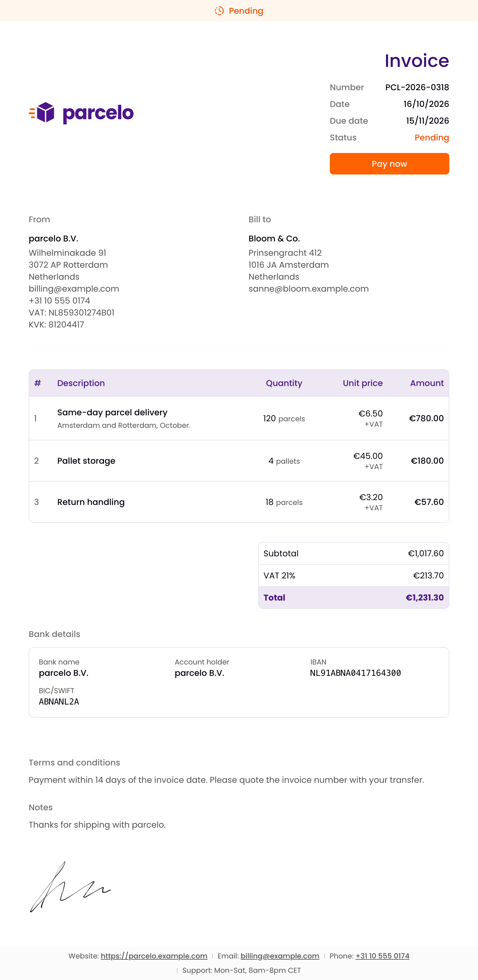This screenshot has height=980, width=478.
Task: Click the €45.00 unit price
Action: [x=368, y=456]
